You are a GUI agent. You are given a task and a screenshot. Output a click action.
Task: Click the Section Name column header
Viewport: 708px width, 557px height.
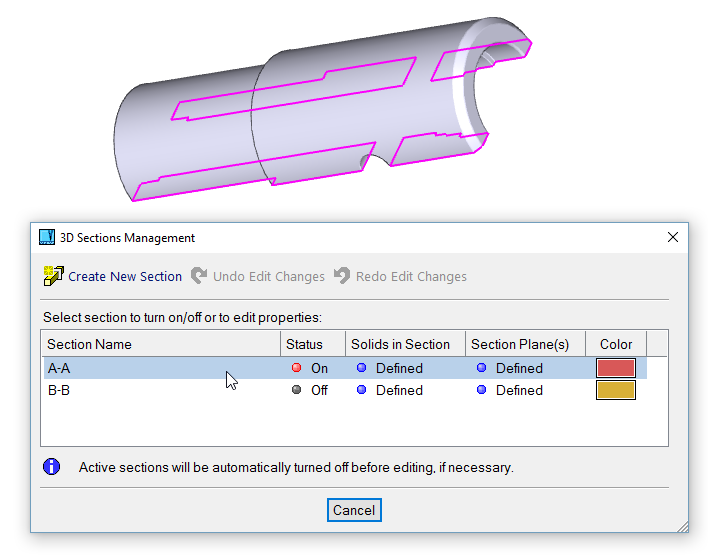[x=90, y=344]
